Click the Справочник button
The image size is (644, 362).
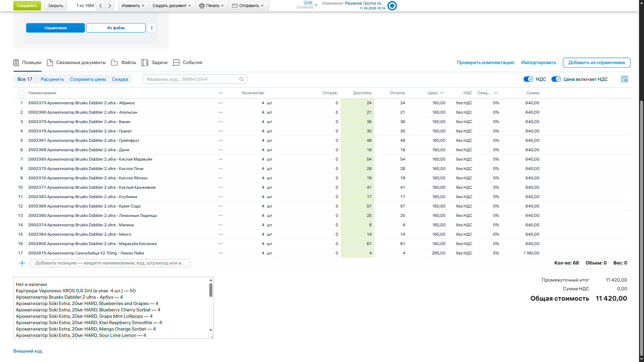(55, 28)
